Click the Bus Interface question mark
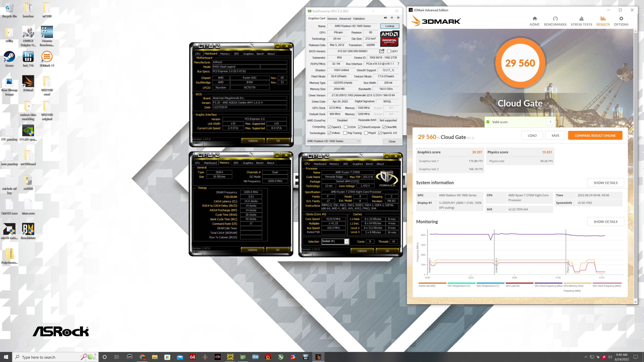This screenshot has width=644, height=362. 398,64
